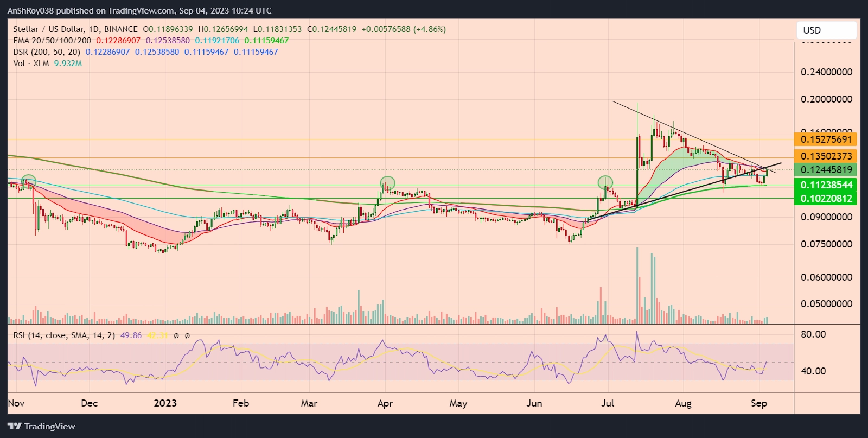Click the +0.00576588 (+4.86%) change value
The image size is (868, 438).
[x=404, y=29]
